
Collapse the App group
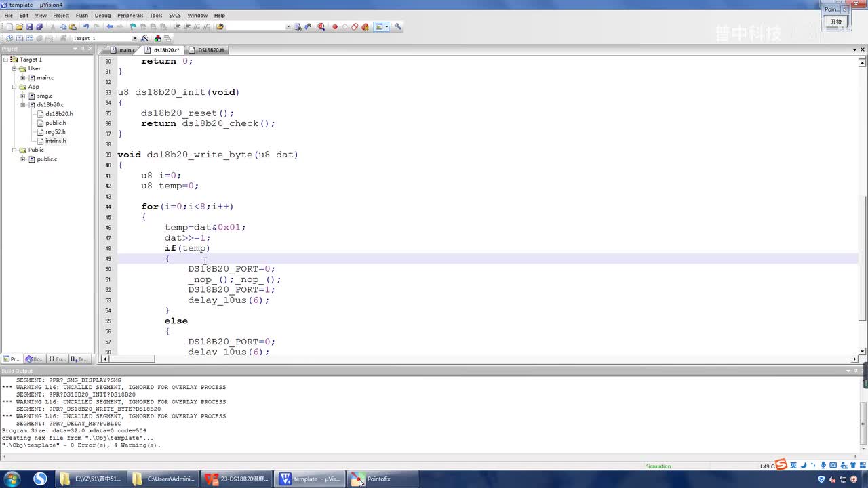[x=14, y=87]
